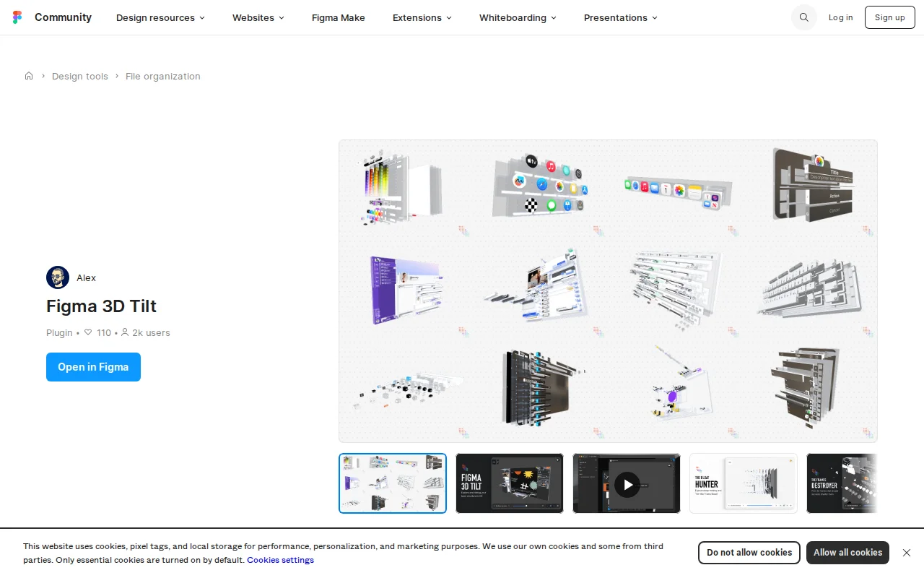Viewport: 924px width, 578px height.
Task: Click the users person icon
Action: [125, 332]
